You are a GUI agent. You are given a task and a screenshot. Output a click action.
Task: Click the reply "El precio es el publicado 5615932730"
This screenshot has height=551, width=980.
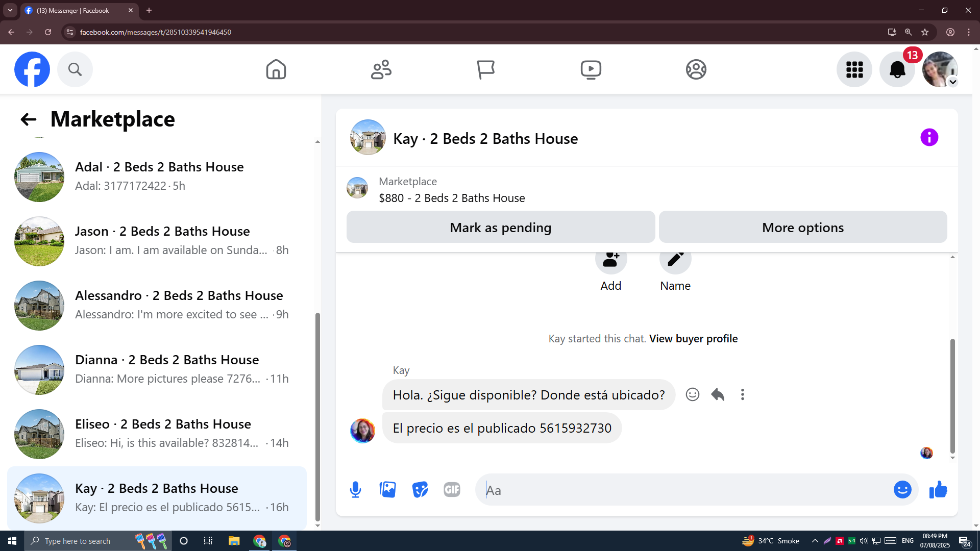click(502, 428)
